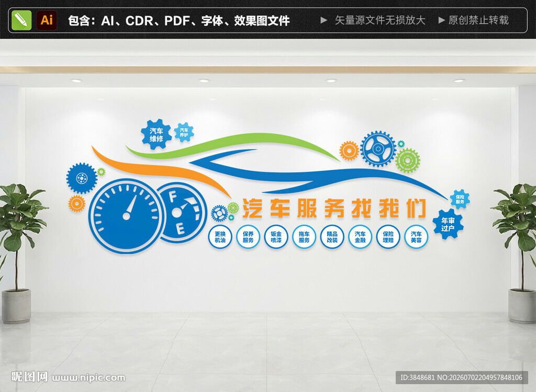This screenshot has width=536, height=392.
Task: Click the large blue steering-wheel gear, upper right
Action: (378, 149)
